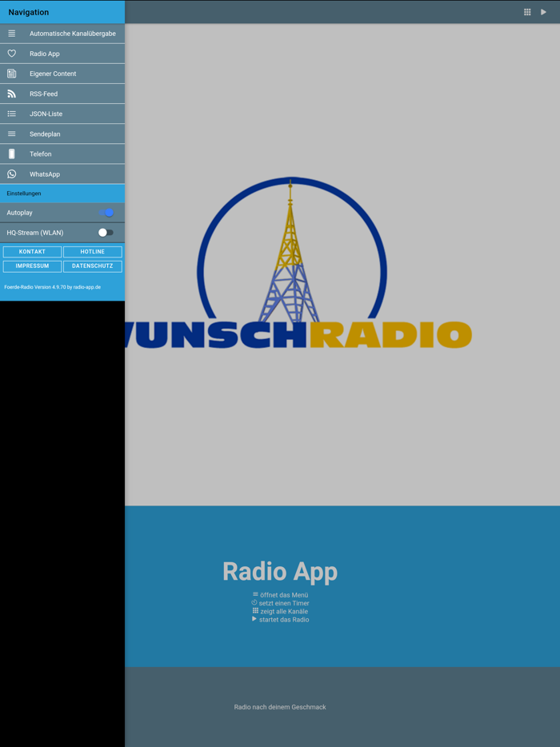Click the lines icon beside Sendeplan
The height and width of the screenshot is (747, 560).
point(12,134)
